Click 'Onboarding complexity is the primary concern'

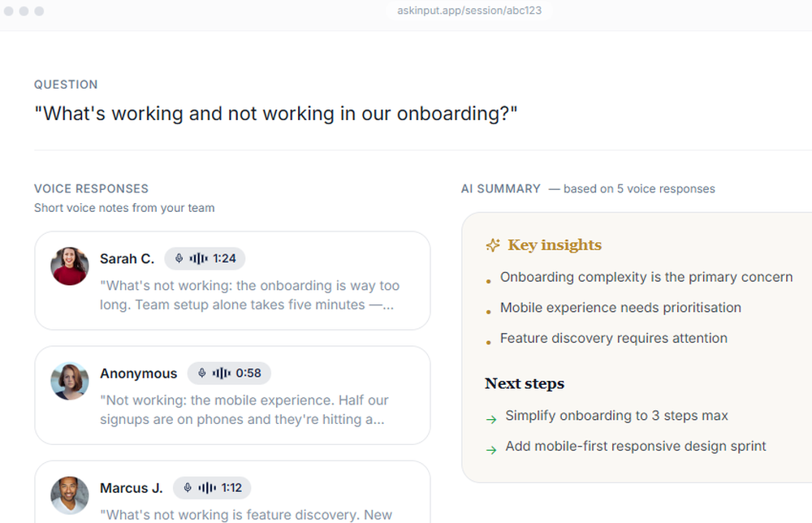pyautogui.click(x=646, y=277)
